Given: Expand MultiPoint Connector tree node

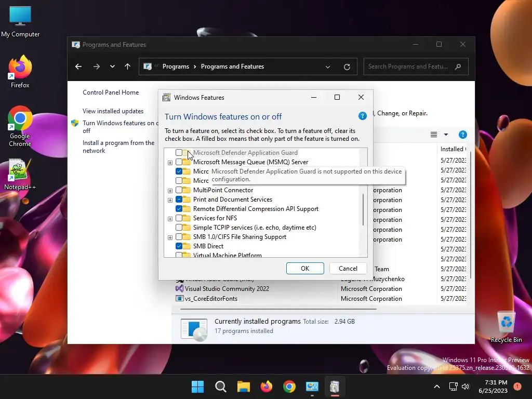Looking at the screenshot, I should click(x=170, y=191).
